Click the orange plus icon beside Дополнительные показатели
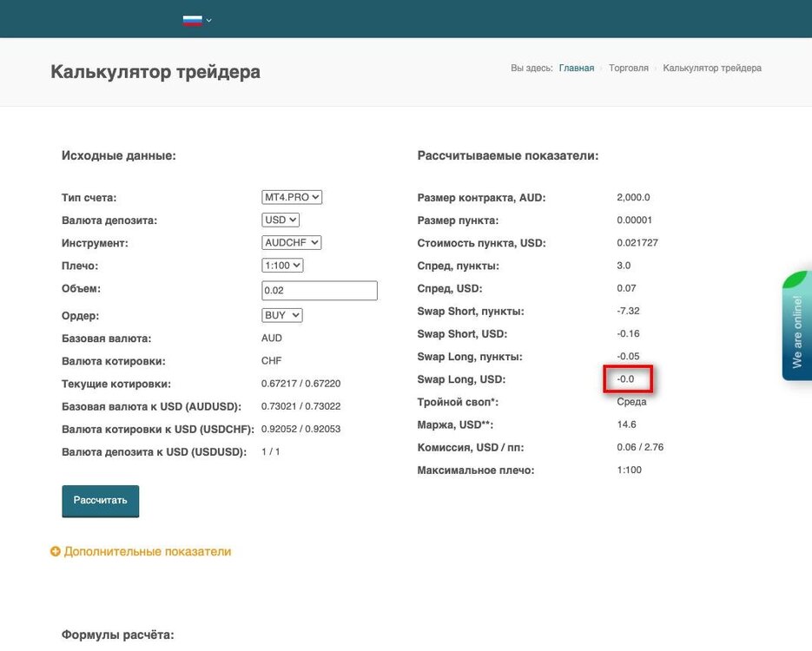Image resolution: width=812 pixels, height=651 pixels. 55,552
